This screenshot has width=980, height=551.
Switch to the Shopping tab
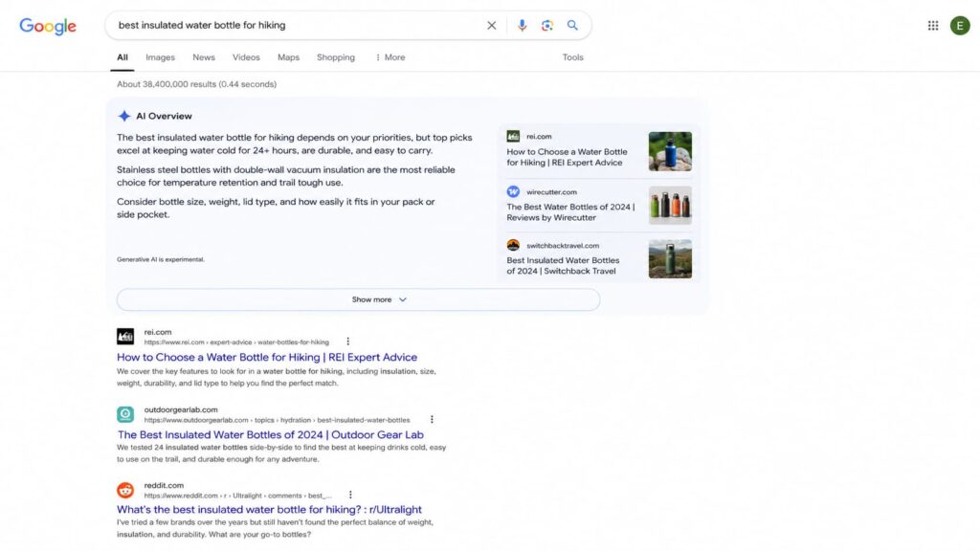[x=336, y=57]
